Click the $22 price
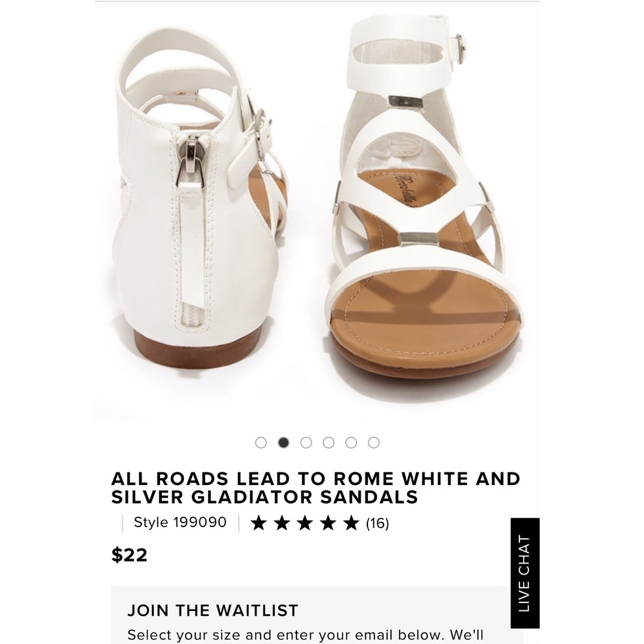The width and height of the screenshot is (644, 644). (129, 555)
